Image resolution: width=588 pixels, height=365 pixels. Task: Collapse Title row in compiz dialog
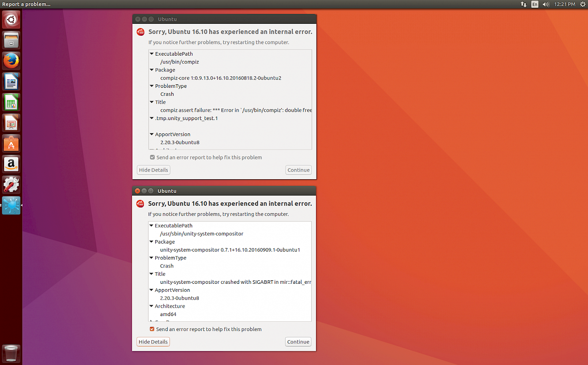(x=151, y=102)
